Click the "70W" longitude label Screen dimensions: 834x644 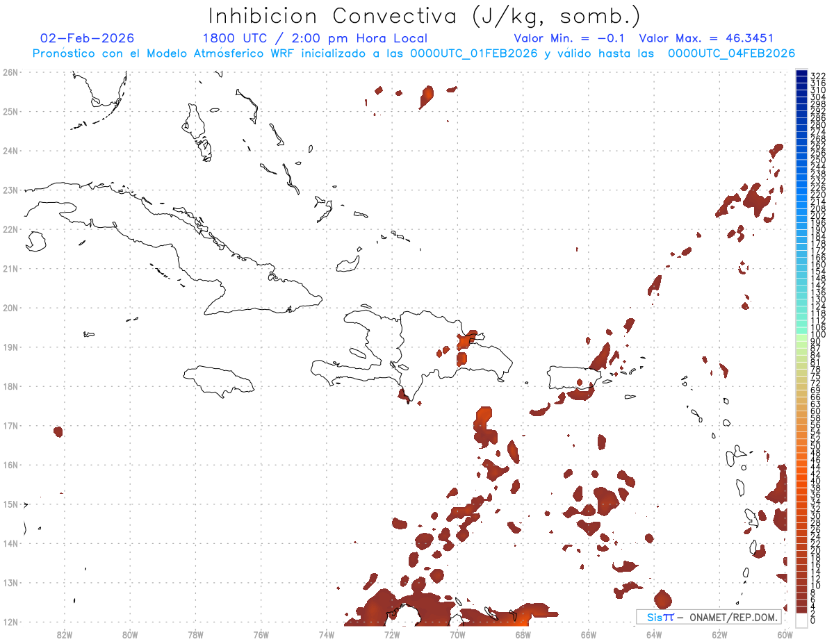point(457,634)
